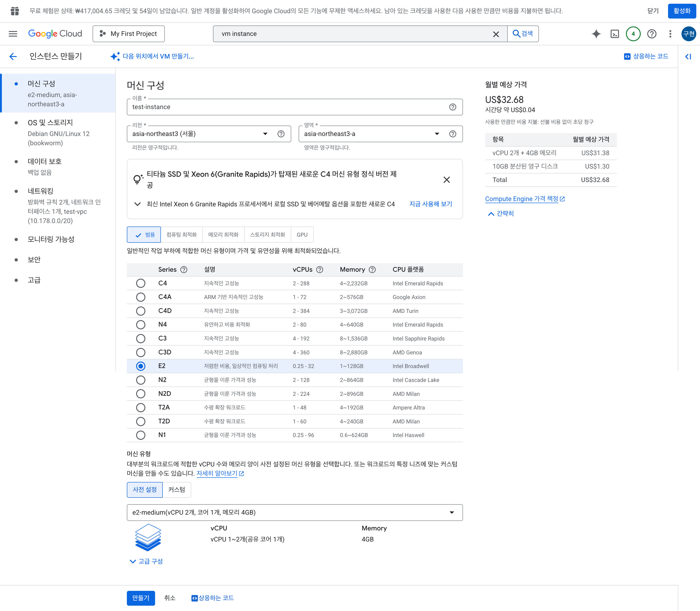Clear the vm instance search text
700x611 pixels.
(496, 34)
